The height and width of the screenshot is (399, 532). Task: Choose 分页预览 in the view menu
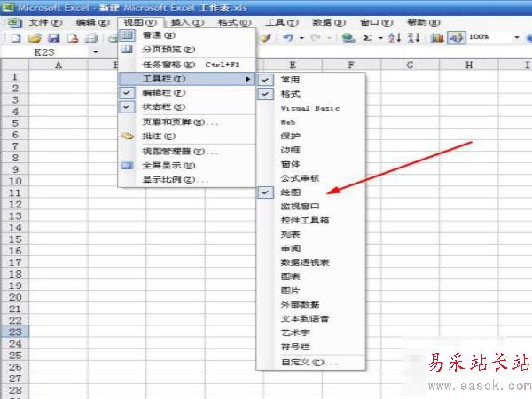pyautogui.click(x=186, y=50)
